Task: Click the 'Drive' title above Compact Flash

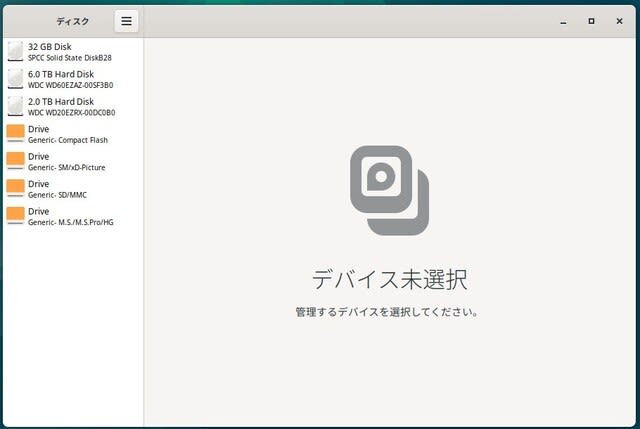Action: point(38,129)
